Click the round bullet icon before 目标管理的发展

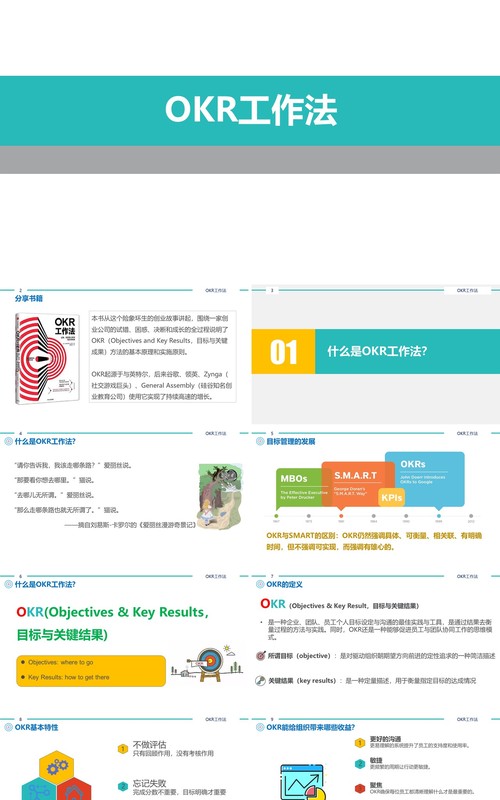tap(260, 441)
